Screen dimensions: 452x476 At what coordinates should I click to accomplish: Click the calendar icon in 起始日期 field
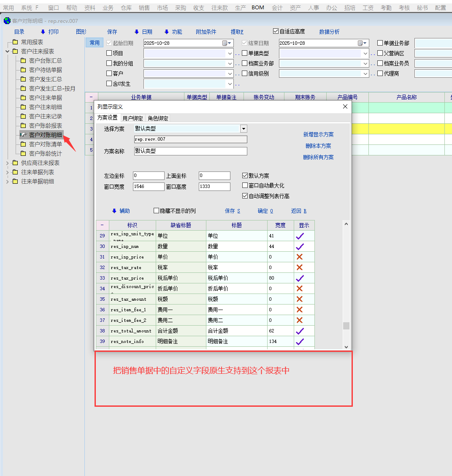point(225,43)
